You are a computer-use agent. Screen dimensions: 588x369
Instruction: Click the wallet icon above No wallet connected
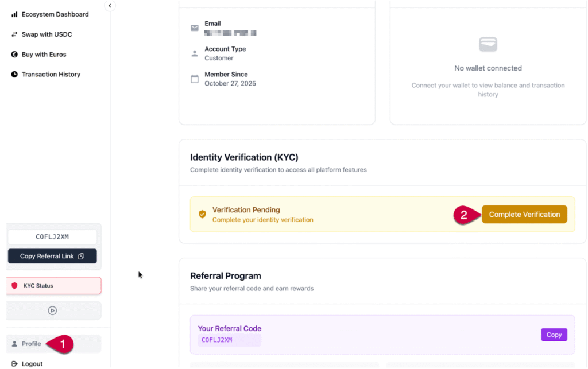488,44
